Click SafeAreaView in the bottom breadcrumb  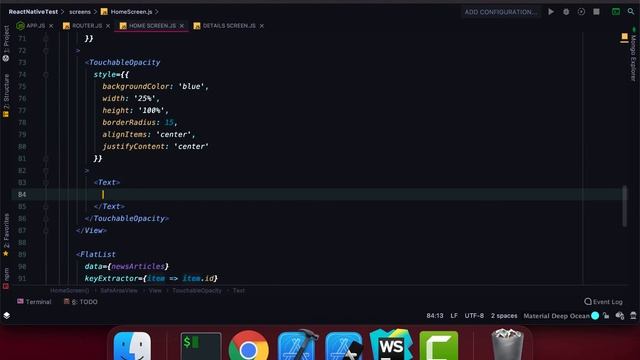point(119,291)
